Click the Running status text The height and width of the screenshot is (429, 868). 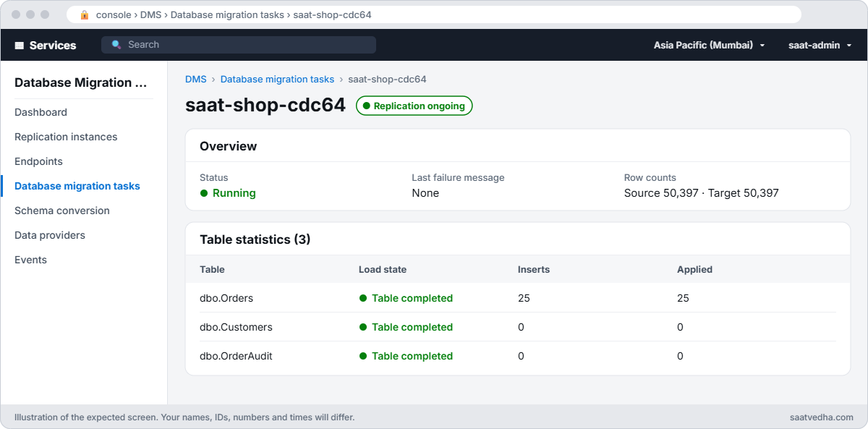click(x=234, y=193)
